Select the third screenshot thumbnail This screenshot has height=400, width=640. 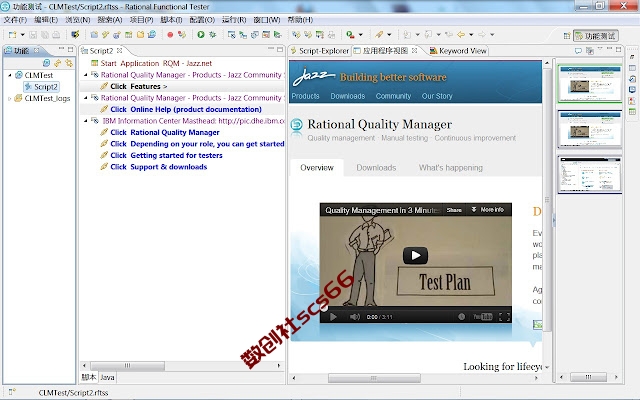pyautogui.click(x=590, y=175)
